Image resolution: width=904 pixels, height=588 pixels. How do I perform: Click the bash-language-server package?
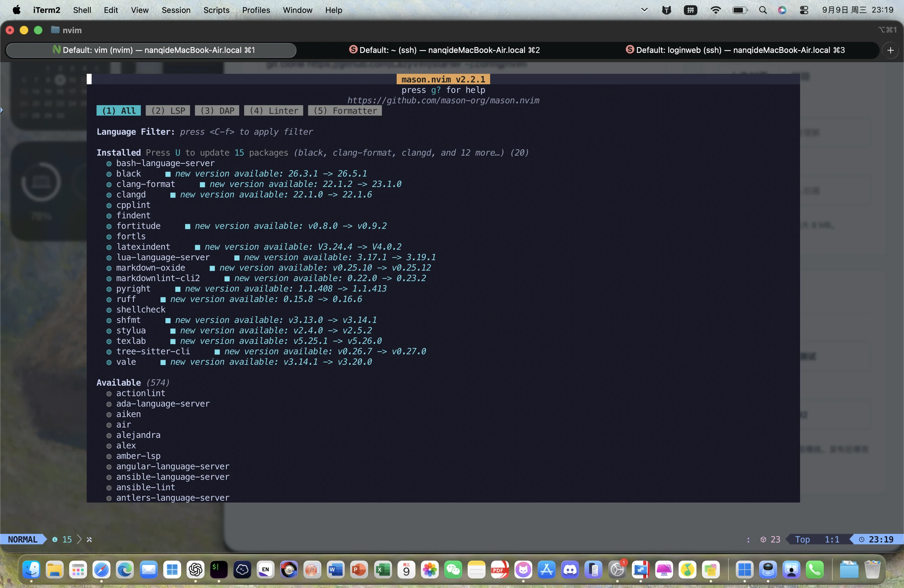click(160, 163)
